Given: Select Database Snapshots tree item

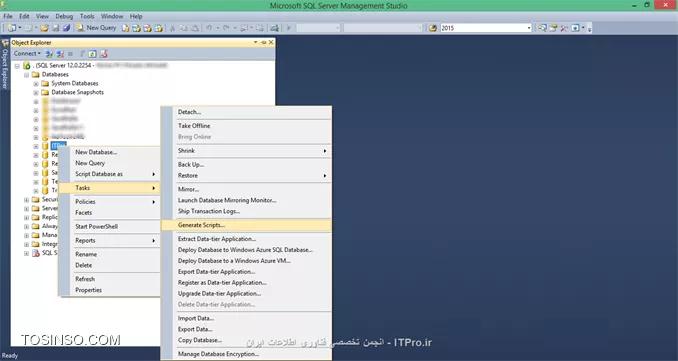Looking at the screenshot, I should 77,92.
